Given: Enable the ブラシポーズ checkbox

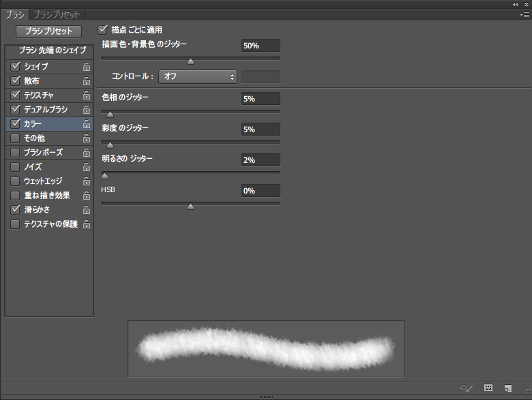Looking at the screenshot, I should pos(15,153).
